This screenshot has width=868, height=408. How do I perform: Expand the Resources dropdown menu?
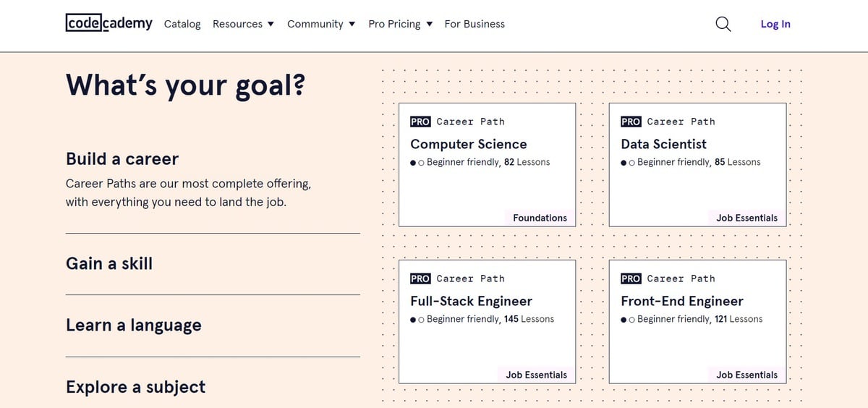tap(243, 24)
